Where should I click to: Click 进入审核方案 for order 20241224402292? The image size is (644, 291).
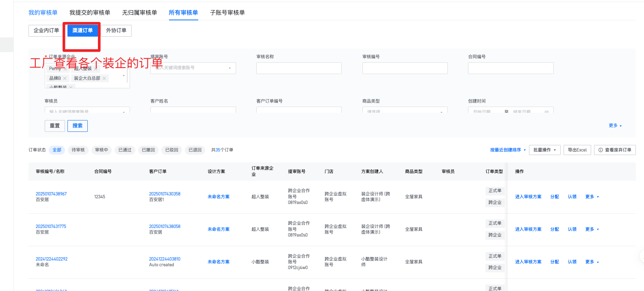(528, 262)
